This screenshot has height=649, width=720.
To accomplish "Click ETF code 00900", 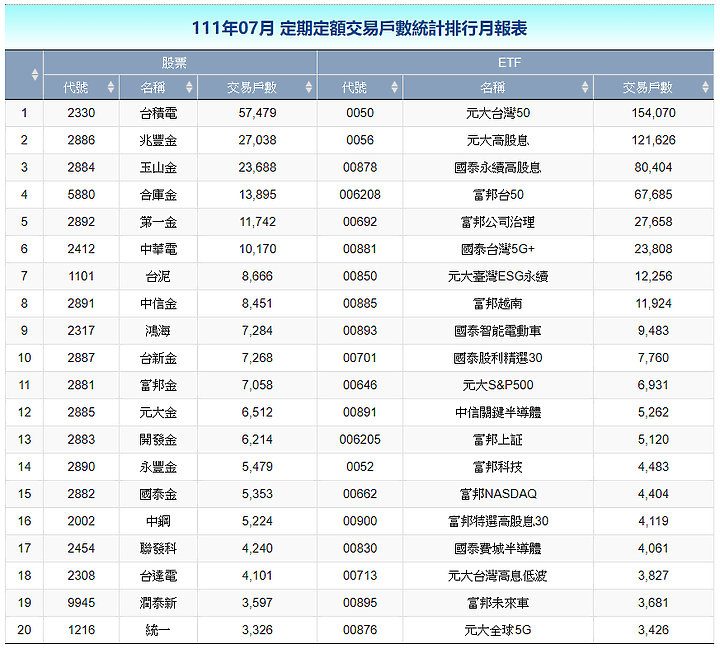I will click(360, 521).
